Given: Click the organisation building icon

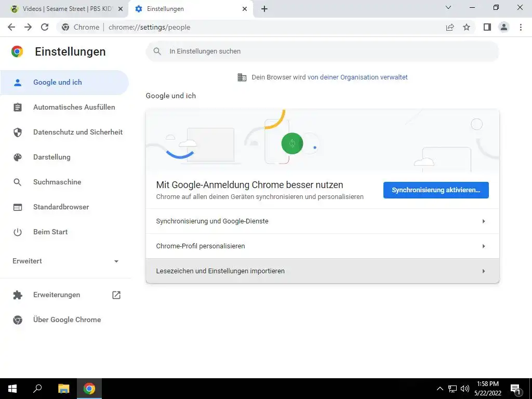Looking at the screenshot, I should [242, 77].
